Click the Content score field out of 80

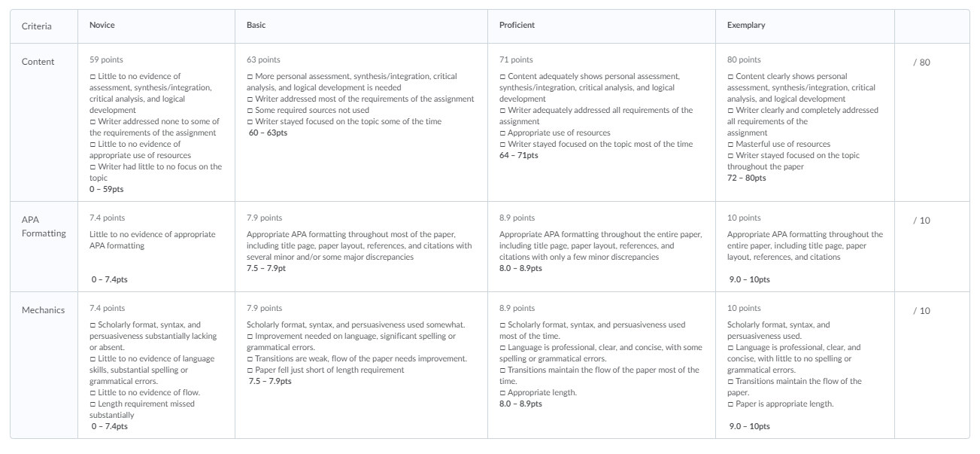pyautogui.click(x=921, y=62)
